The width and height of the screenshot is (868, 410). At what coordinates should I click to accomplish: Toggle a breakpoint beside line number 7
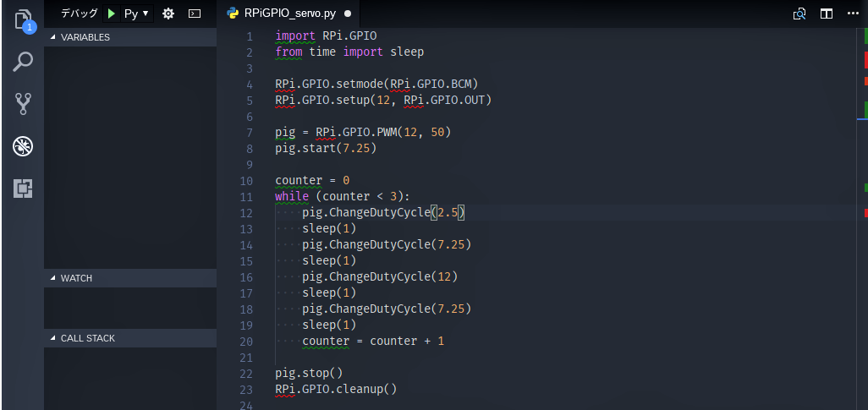coord(227,133)
